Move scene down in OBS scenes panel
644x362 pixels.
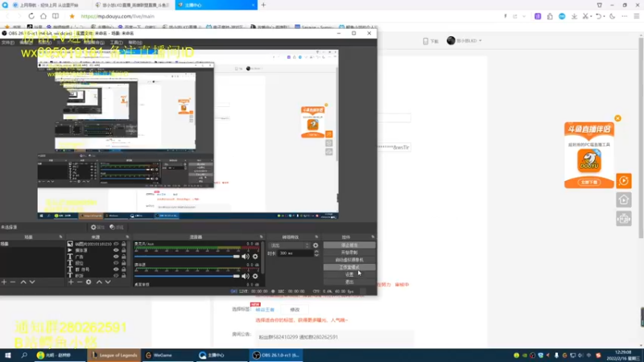32,282
